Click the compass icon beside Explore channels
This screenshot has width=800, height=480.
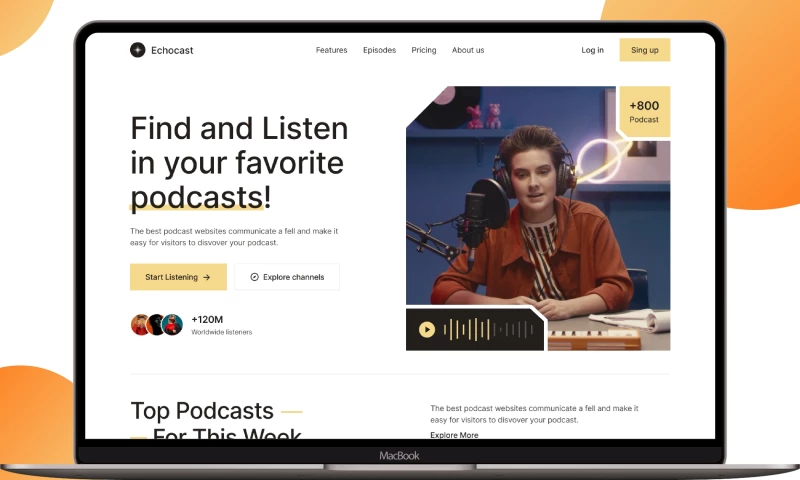coord(255,277)
